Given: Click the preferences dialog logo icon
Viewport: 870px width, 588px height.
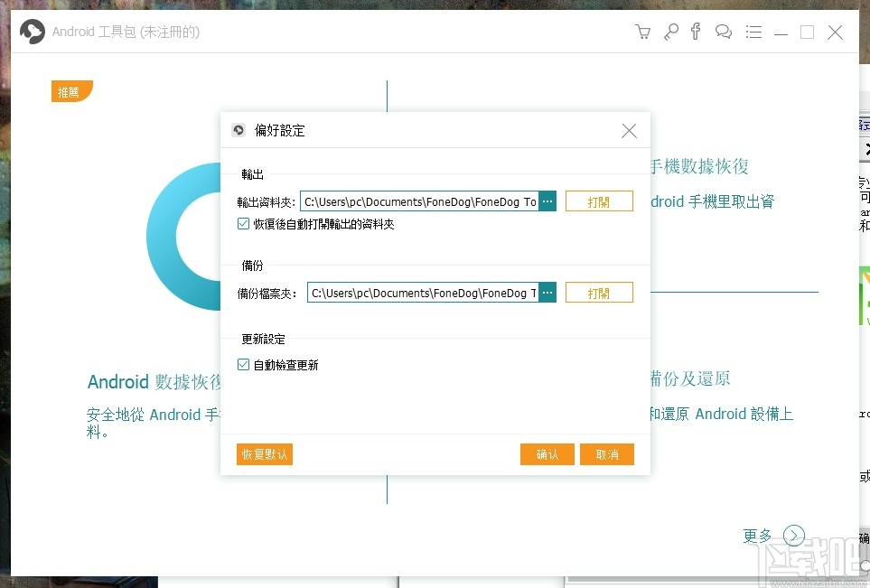Looking at the screenshot, I should coord(238,130).
